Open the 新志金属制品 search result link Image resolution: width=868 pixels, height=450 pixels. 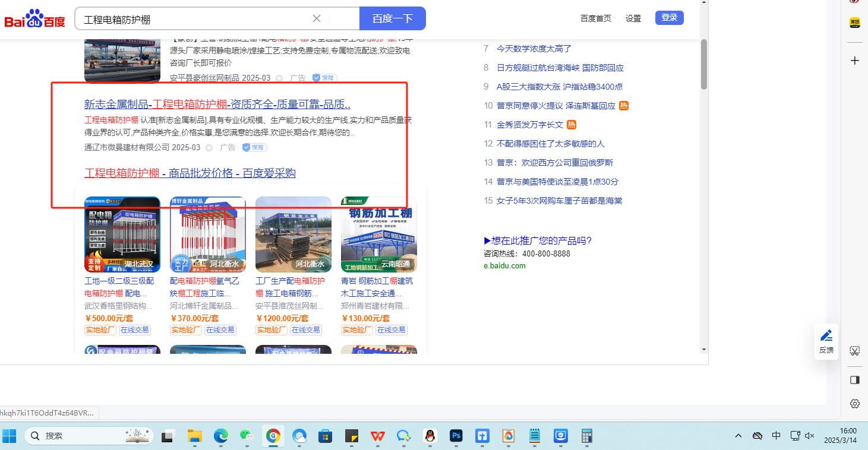[x=217, y=104]
